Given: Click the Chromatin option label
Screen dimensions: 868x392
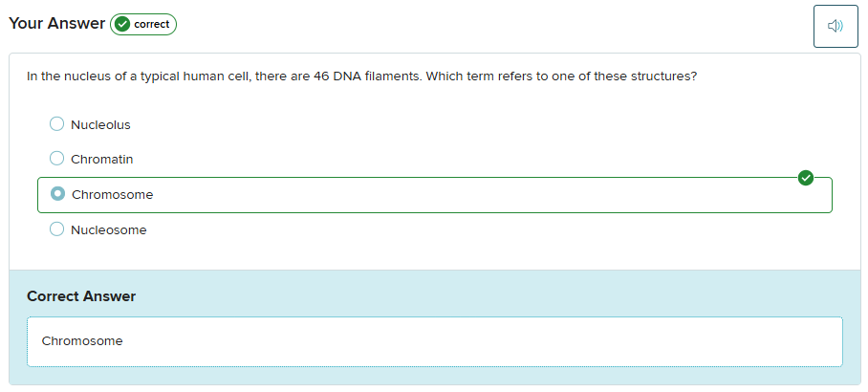Looking at the screenshot, I should 101,160.
